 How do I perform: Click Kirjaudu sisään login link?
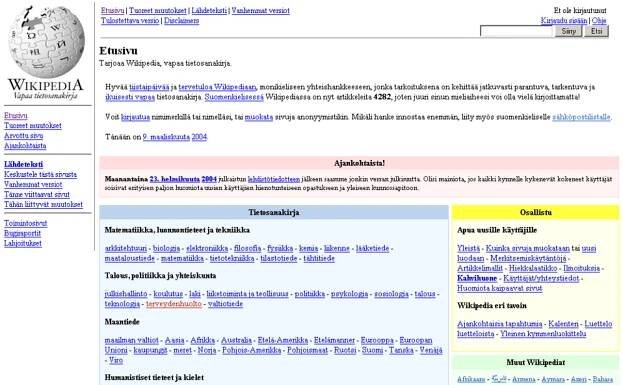564,21
